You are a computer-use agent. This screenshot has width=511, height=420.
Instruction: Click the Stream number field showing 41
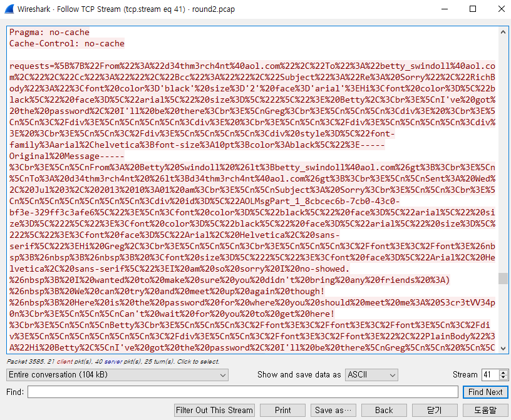pos(491,375)
